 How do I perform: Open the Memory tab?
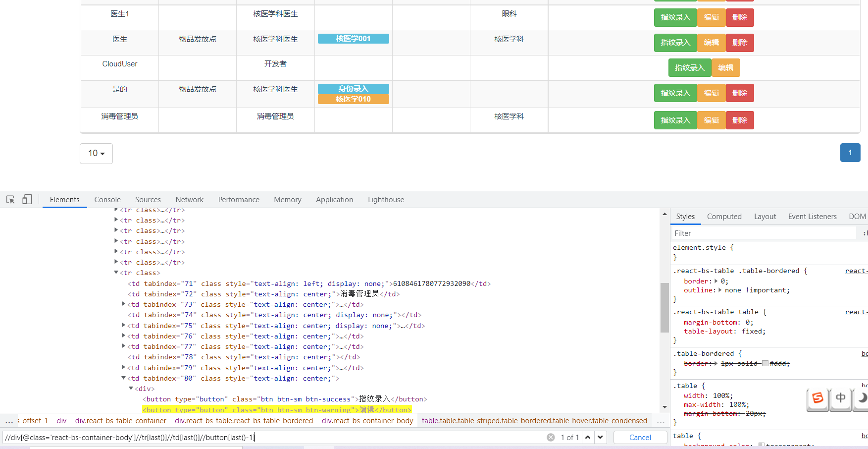click(288, 200)
